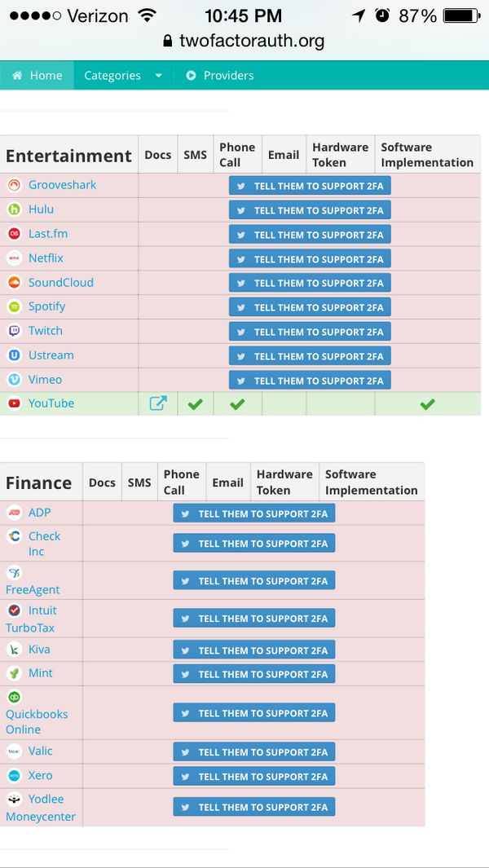
Task: Open YouTube docs external link icon
Action: click(x=158, y=403)
